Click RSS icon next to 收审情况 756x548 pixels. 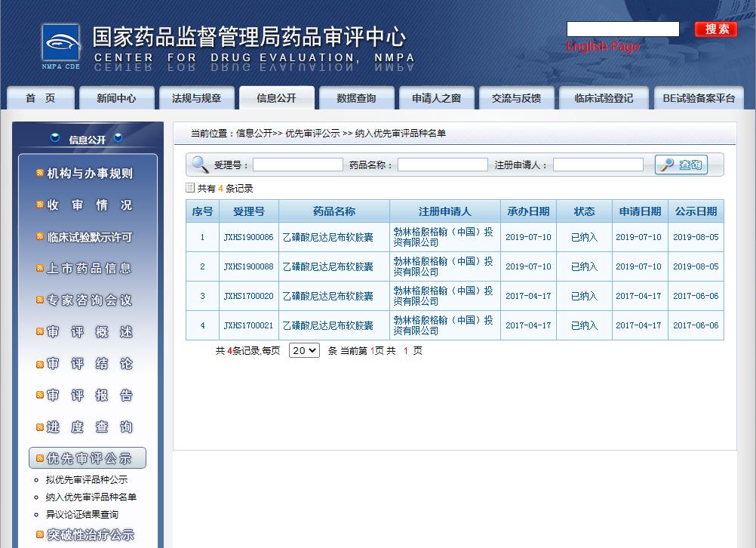[40, 205]
